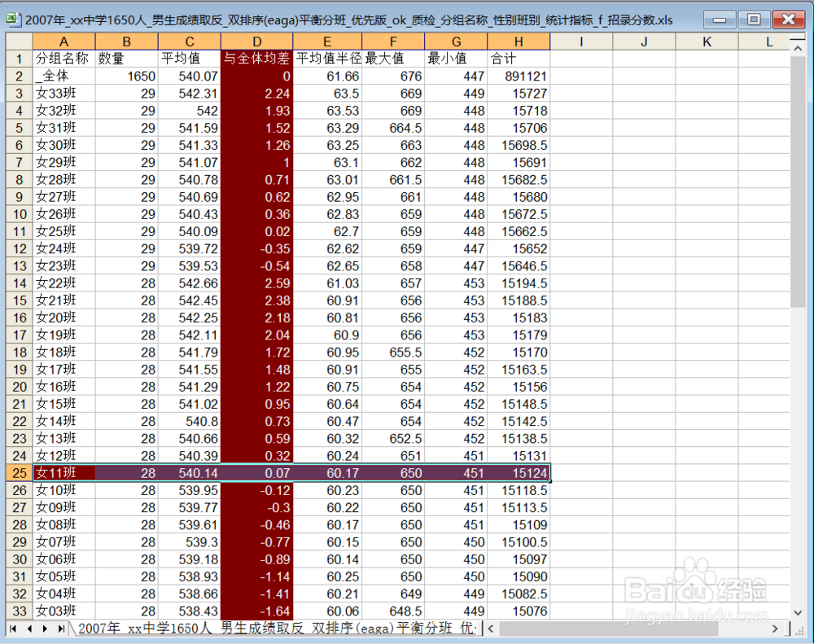
Task: Select row 14 header
Action: [x=20, y=283]
